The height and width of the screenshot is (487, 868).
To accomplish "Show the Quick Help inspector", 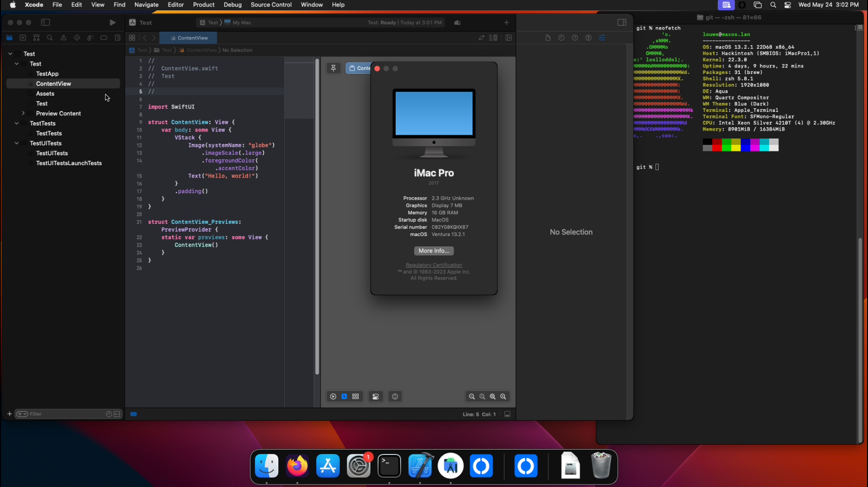I will 575,37.
